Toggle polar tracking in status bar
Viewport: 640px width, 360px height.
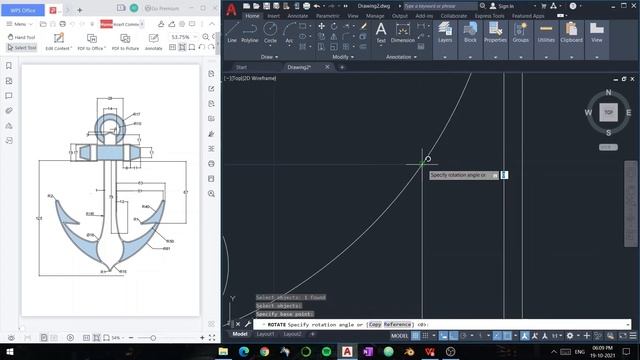464,336
